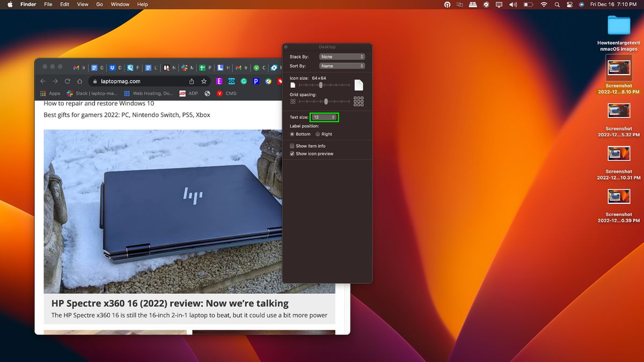Select Howtoenlargetextinmacos images folder

click(x=619, y=33)
